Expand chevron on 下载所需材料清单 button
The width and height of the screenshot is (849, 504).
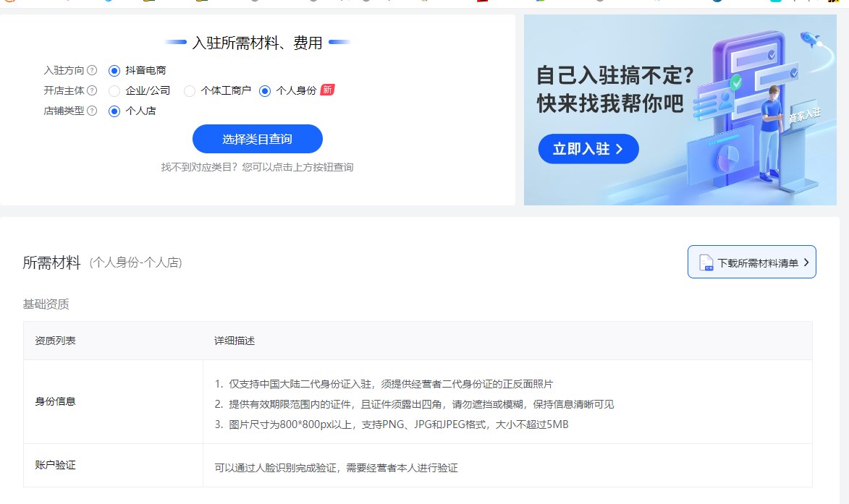tap(806, 262)
